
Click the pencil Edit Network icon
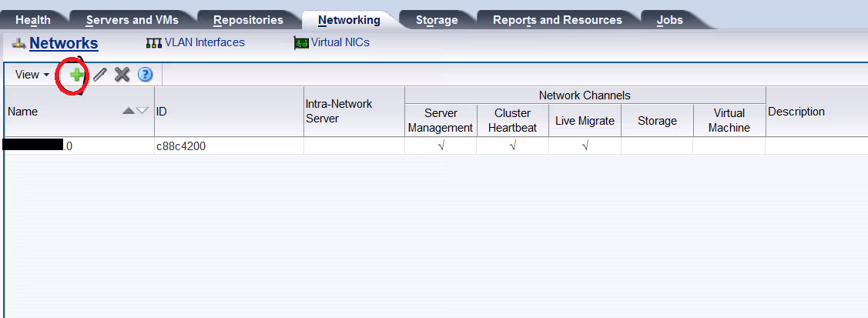[100, 75]
